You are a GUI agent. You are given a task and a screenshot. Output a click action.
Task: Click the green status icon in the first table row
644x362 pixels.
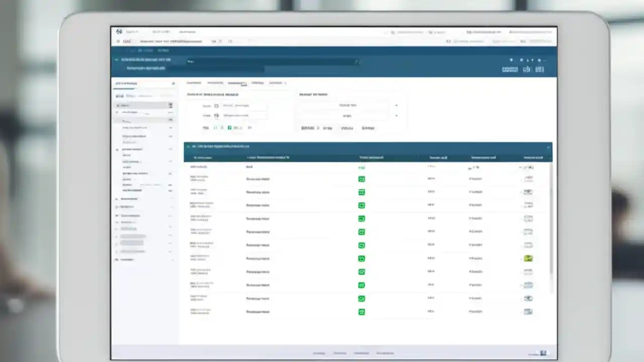click(x=361, y=167)
